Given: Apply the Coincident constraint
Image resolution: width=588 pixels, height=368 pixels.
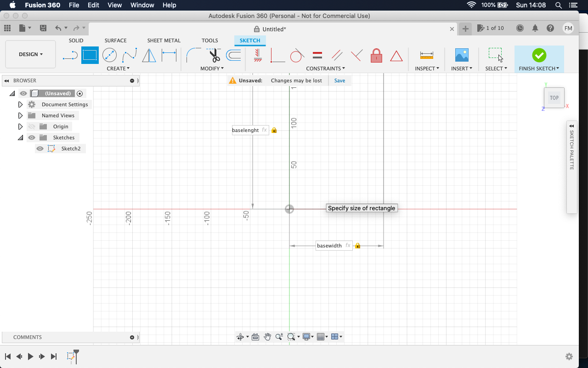Looking at the screenshot, I should coord(277,56).
